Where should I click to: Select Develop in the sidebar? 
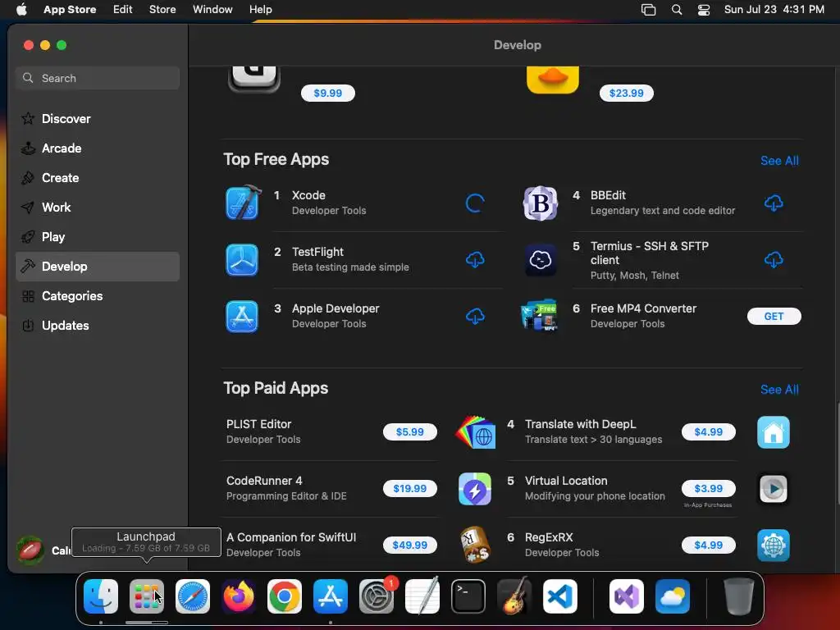coord(98,267)
